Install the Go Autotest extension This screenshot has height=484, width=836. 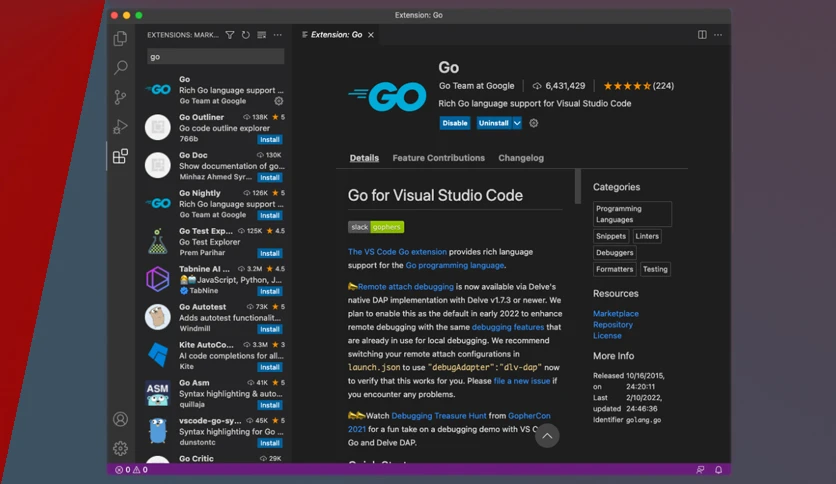coord(270,329)
